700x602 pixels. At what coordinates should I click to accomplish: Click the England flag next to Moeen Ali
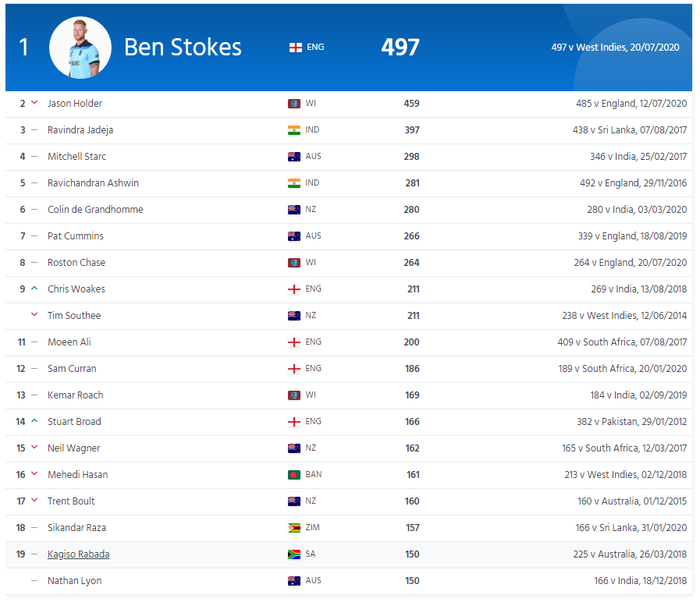tap(294, 342)
